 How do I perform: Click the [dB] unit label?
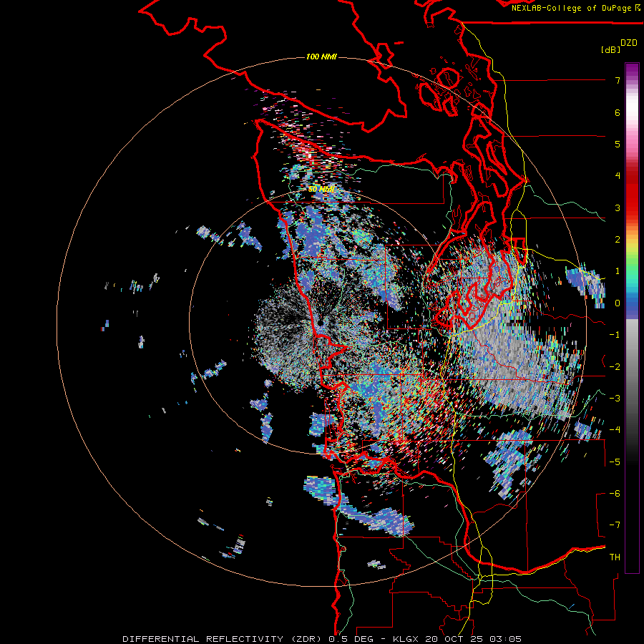[611, 49]
